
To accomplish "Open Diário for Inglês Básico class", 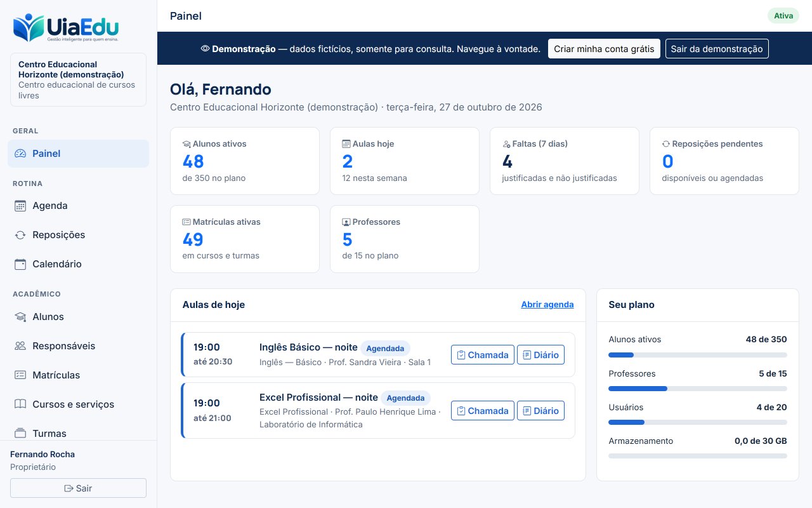I will (x=540, y=355).
